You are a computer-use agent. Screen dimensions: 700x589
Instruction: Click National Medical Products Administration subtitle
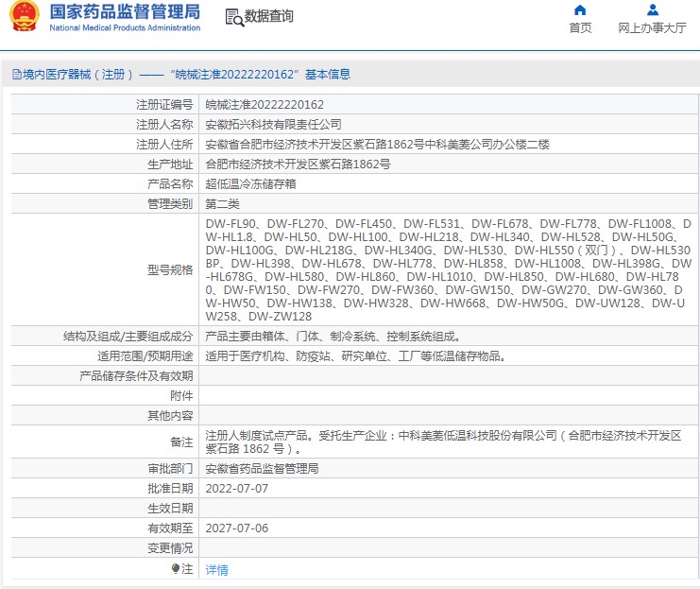[125, 27]
